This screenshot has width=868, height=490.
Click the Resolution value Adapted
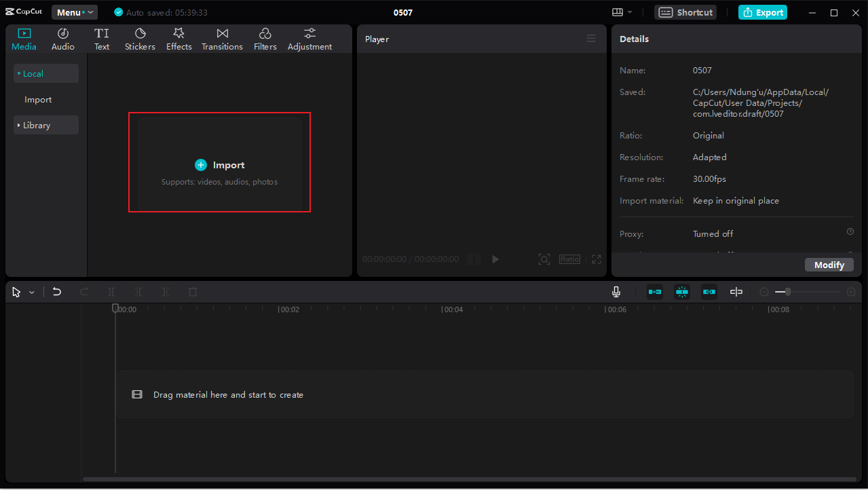[x=710, y=157]
